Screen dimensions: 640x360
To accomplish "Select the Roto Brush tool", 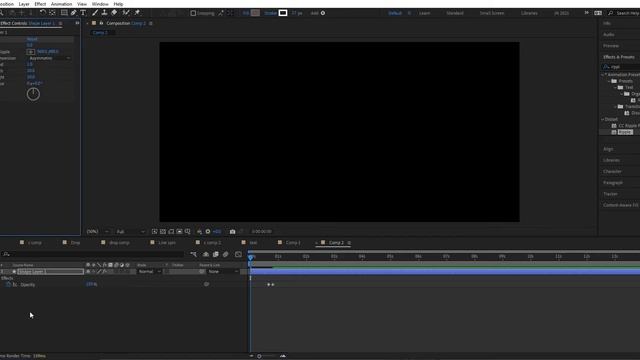I will [126, 13].
